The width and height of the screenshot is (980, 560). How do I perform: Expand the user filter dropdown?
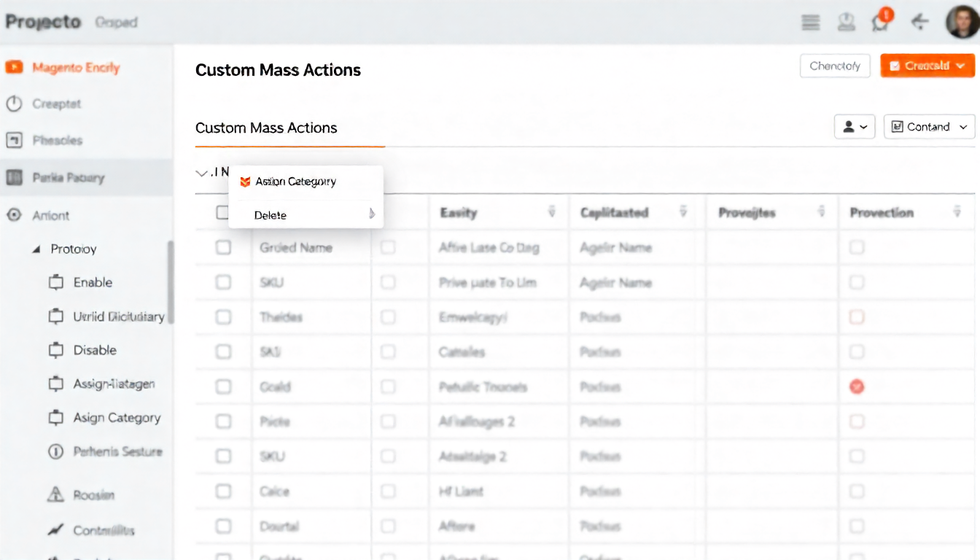pyautogui.click(x=854, y=127)
